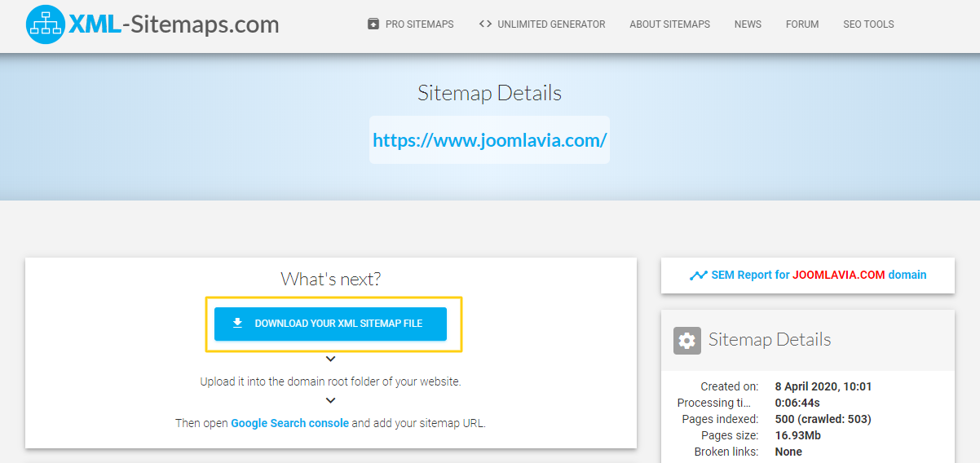Click the Sitemap Details gear icon

pyautogui.click(x=687, y=340)
